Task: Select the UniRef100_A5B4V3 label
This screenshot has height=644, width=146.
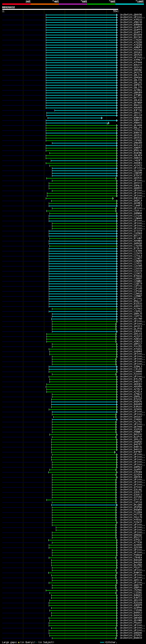Action: [x=131, y=123]
